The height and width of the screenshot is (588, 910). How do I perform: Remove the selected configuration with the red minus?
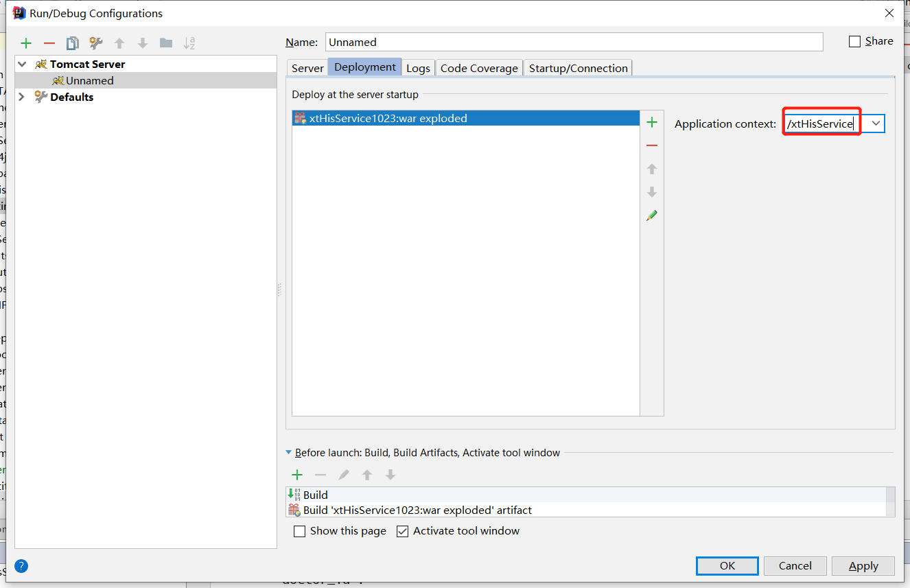click(x=49, y=43)
